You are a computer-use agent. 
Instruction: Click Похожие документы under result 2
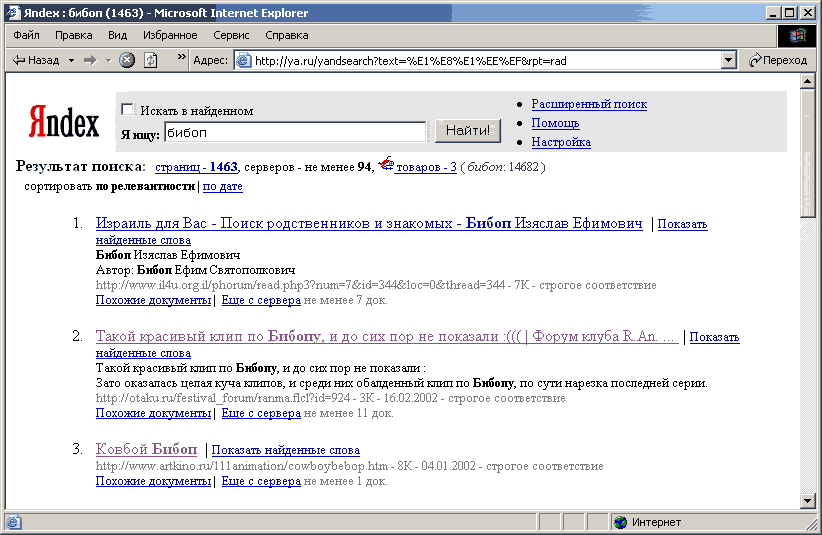pos(154,413)
